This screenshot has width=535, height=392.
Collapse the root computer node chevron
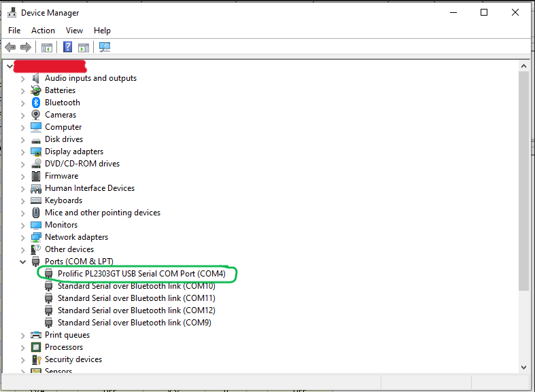(10, 66)
